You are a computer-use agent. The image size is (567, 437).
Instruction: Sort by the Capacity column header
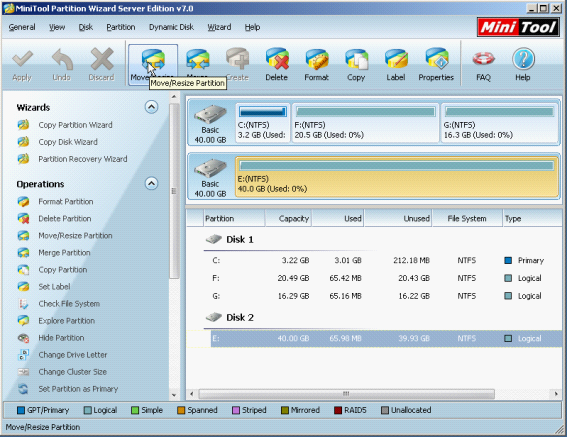(x=288, y=218)
